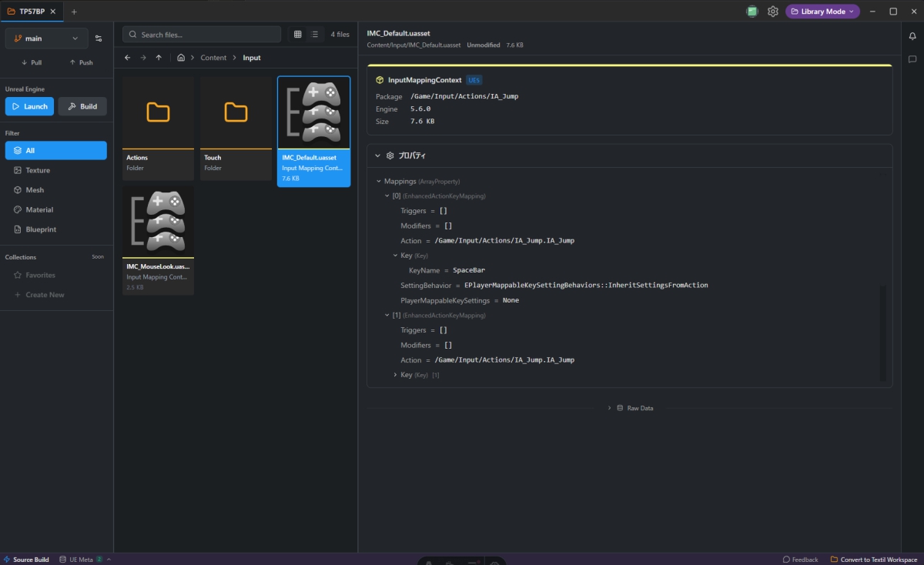This screenshot has height=565, width=924.
Task: Collapse the Mappings array property
Action: coord(379,182)
